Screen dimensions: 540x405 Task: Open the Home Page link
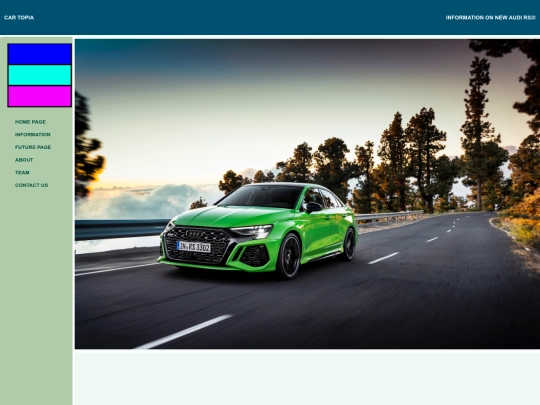30,122
